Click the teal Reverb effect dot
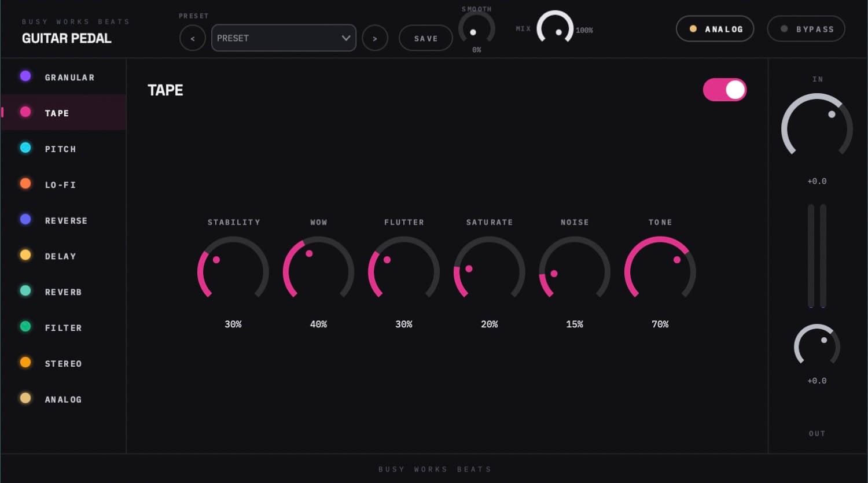This screenshot has width=868, height=483. pos(25,291)
